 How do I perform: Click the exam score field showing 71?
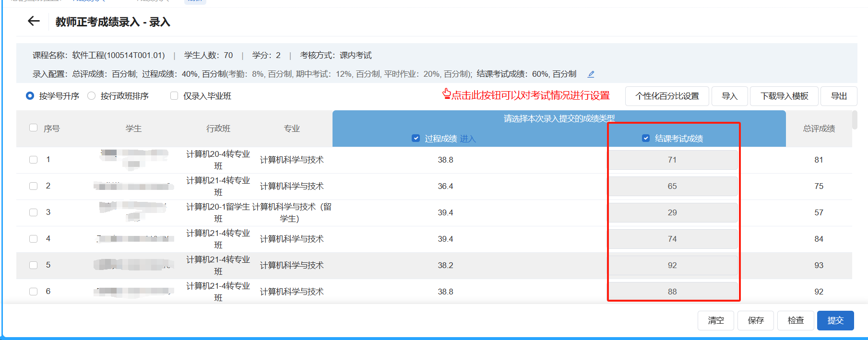point(673,160)
